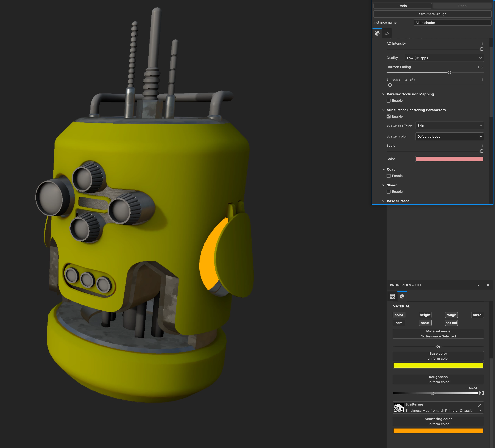The width and height of the screenshot is (495, 448).
Task: Disable Subsurface Scattering Enable checkbox
Action: [x=388, y=116]
